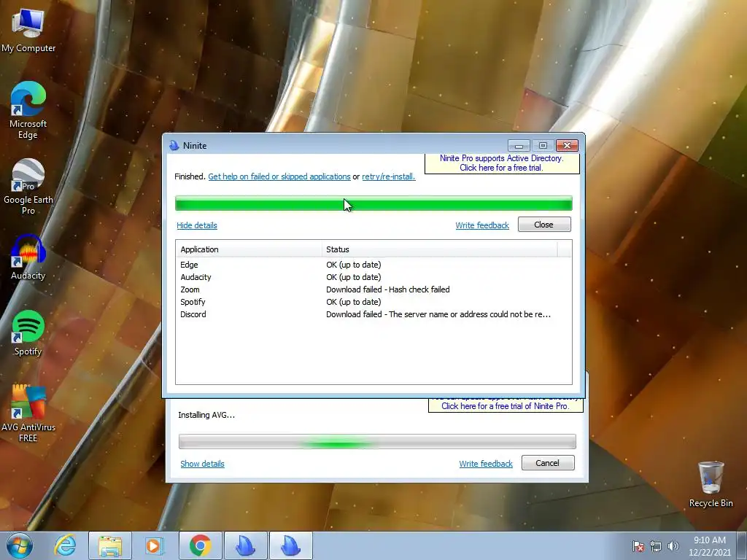This screenshot has width=747, height=560.
Task: Switch to second Ninite taskbar button
Action: (x=291, y=545)
